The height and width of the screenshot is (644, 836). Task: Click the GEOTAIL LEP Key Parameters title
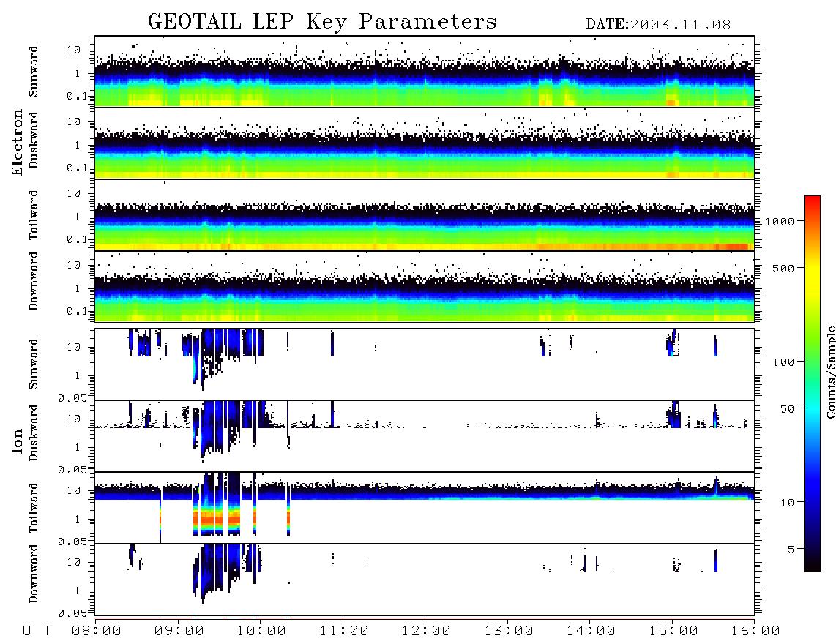[322, 22]
